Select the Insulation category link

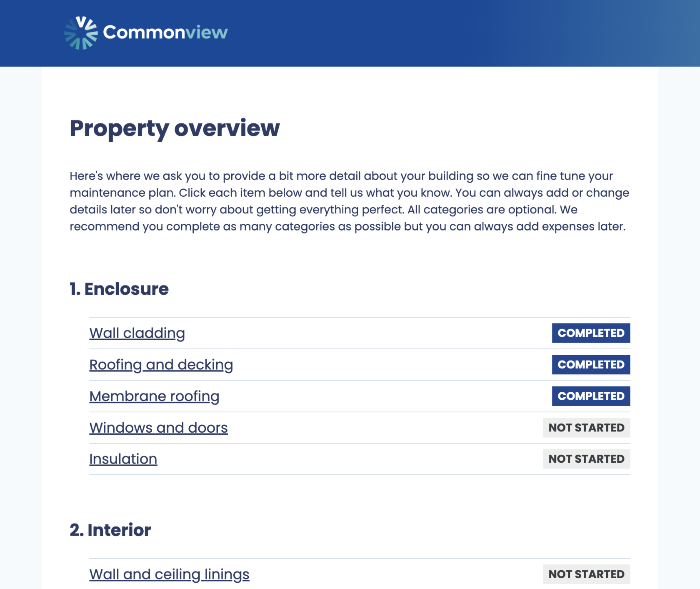(123, 459)
